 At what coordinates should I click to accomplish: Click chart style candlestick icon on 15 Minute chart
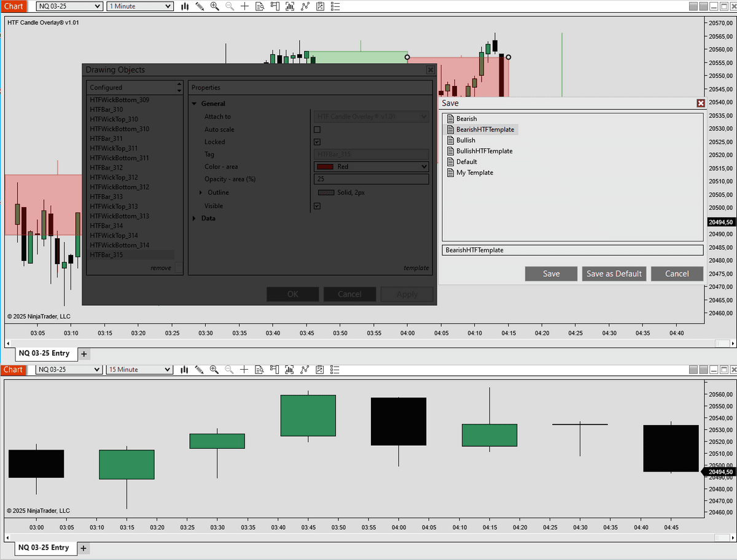[x=185, y=370]
